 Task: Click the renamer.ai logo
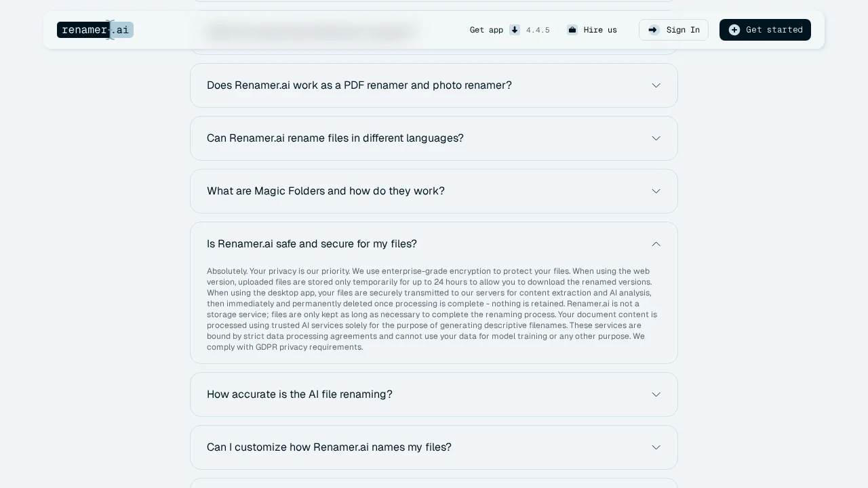[x=95, y=30]
